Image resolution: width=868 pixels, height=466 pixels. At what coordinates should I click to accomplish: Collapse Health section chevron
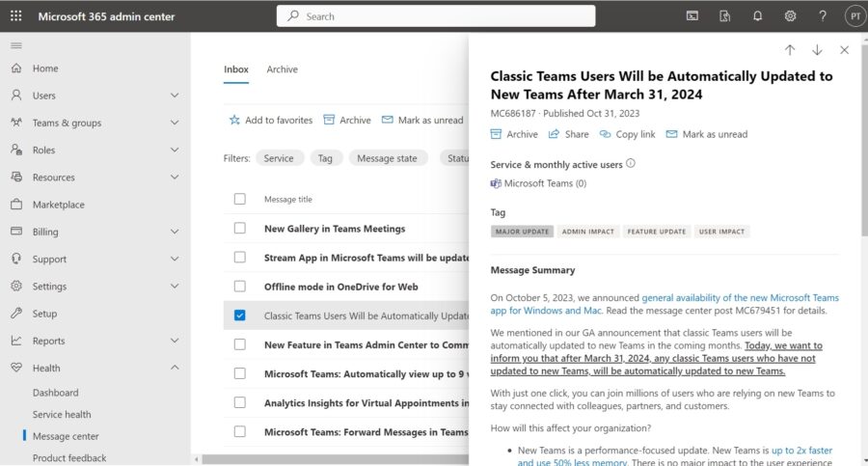[x=175, y=368]
